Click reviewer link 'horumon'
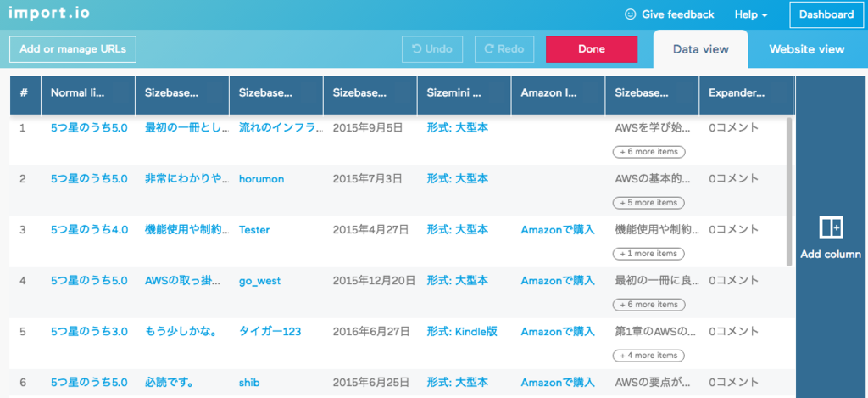 [x=261, y=179]
